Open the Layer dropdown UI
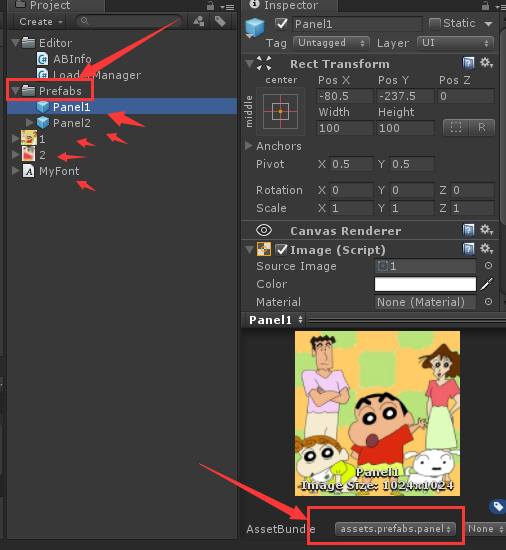The image size is (506, 550). click(456, 43)
